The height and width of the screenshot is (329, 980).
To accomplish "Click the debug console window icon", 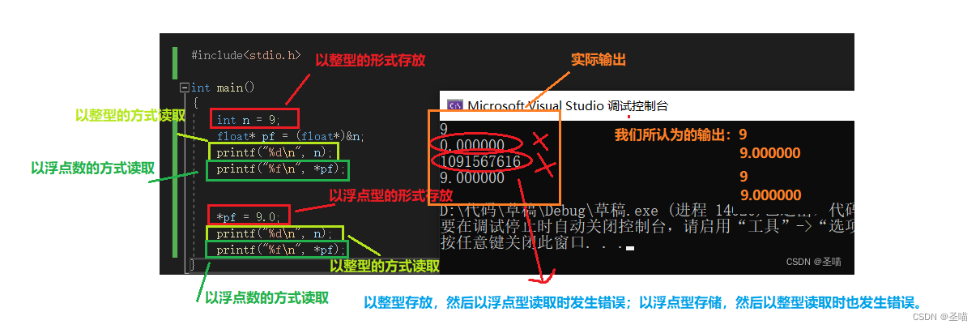I will (x=454, y=105).
